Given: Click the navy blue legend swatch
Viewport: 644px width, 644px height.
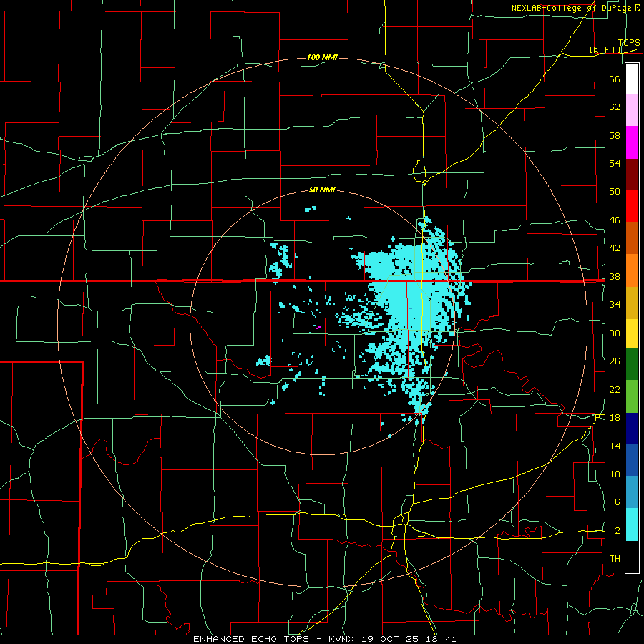Looking at the screenshot, I should (632, 429).
